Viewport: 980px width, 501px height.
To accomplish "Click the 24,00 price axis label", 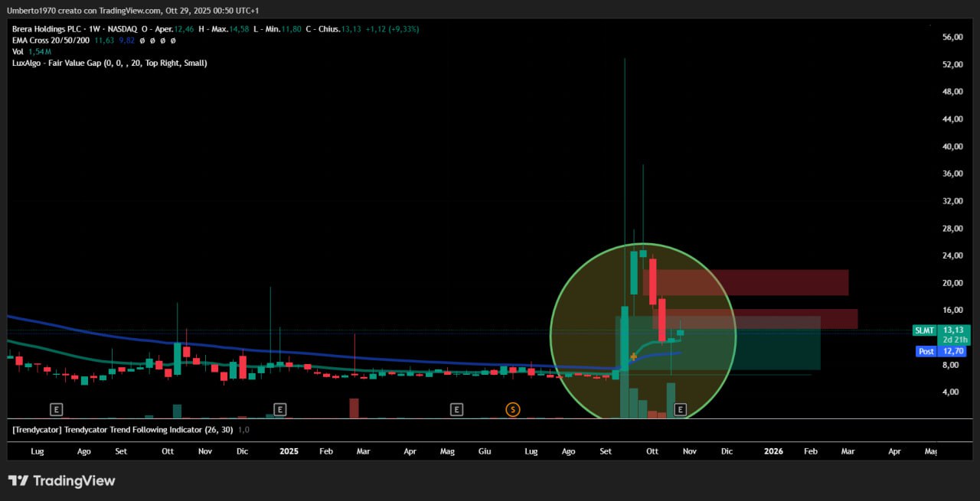I will click(952, 255).
